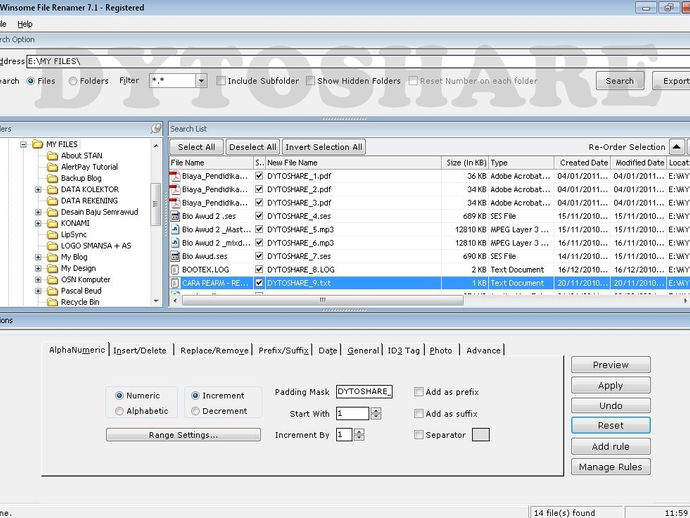The height and width of the screenshot is (518, 690).
Task: Collapse the MY FILES tree node
Action: pyautogui.click(x=23, y=144)
